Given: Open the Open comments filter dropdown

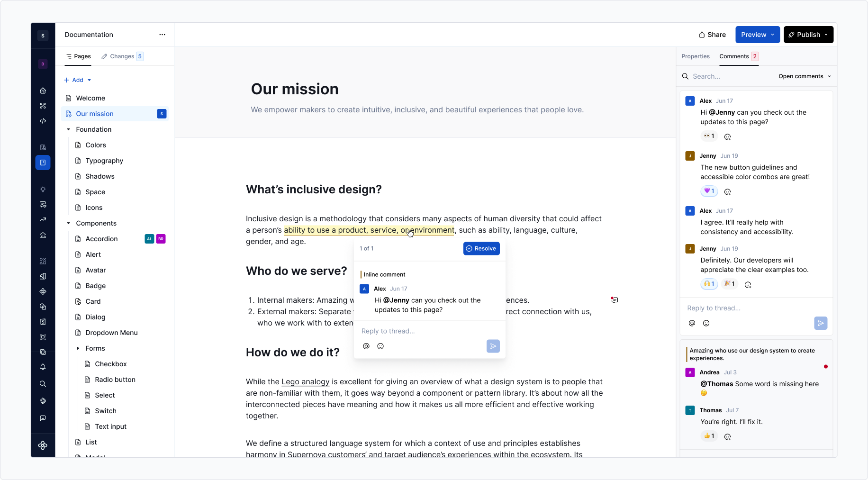Looking at the screenshot, I should click(805, 76).
